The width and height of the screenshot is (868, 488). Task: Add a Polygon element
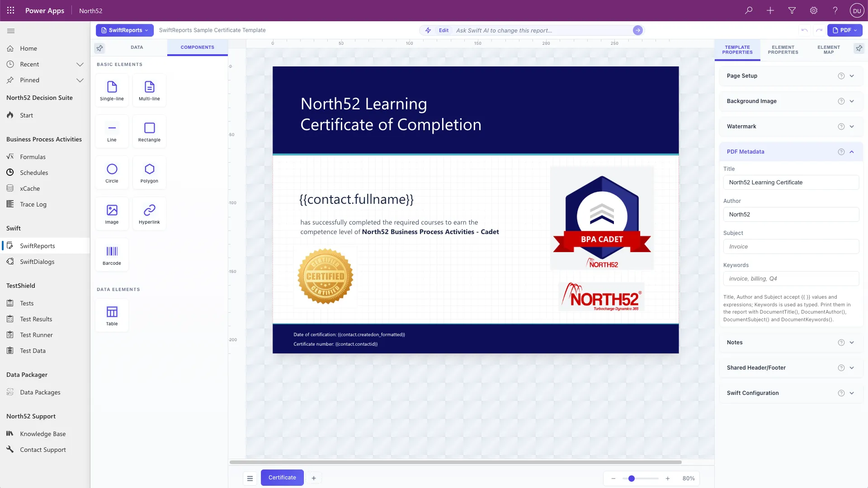149,173
